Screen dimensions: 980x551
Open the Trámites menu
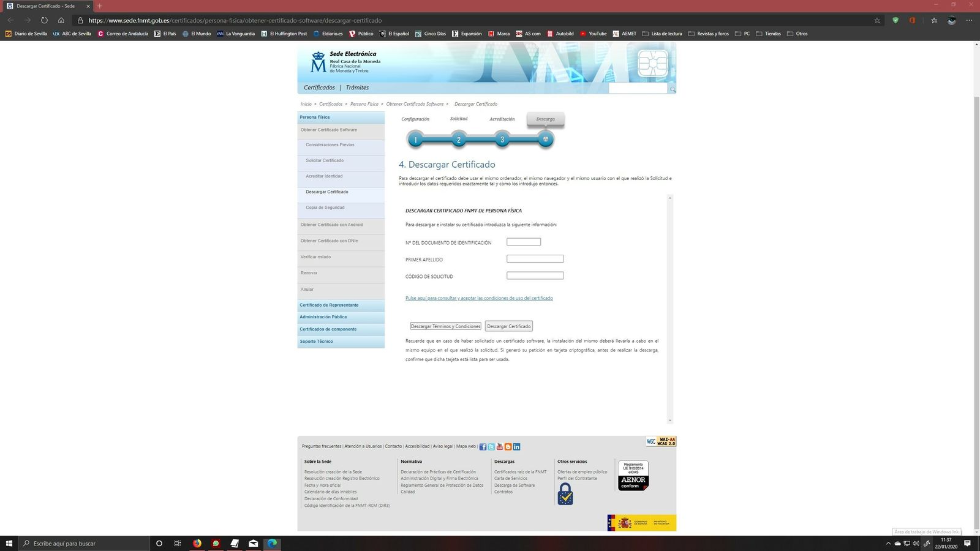tap(357, 88)
